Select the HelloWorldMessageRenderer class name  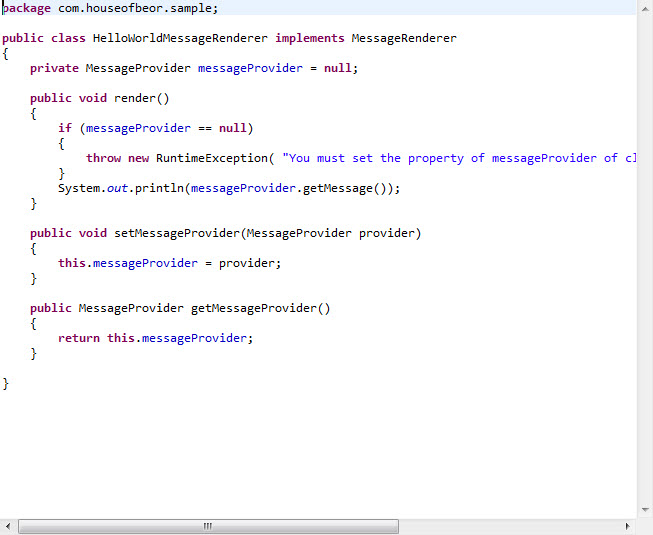(180, 38)
